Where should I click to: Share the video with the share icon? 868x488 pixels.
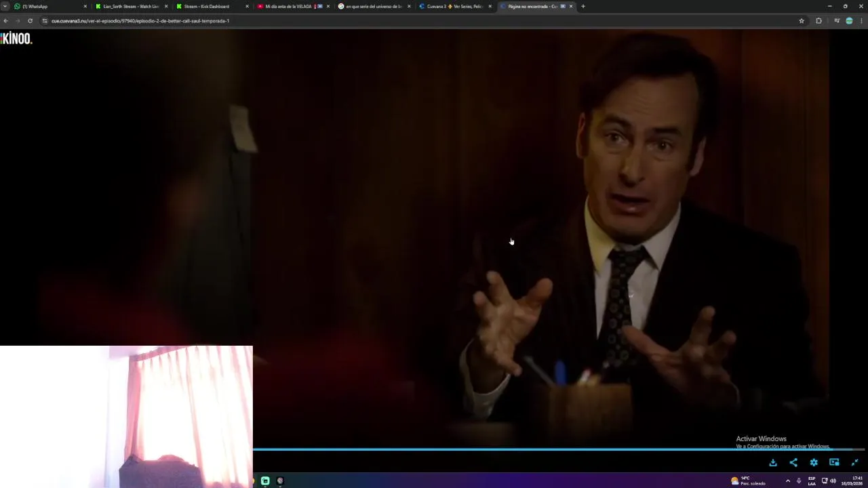pos(793,462)
